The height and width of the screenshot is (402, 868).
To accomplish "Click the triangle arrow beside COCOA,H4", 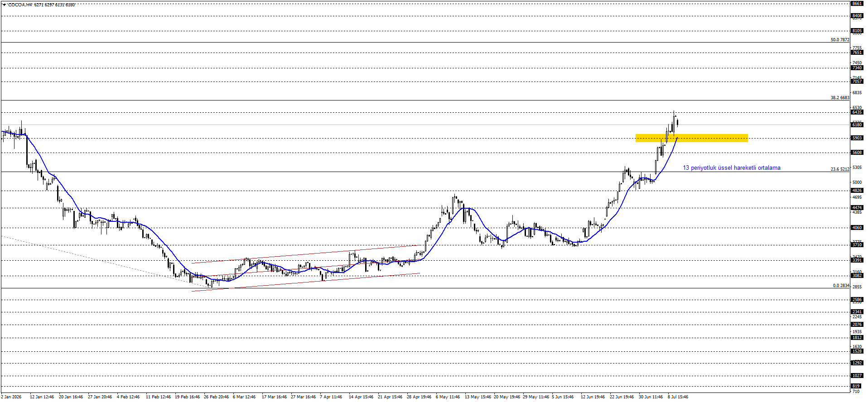I will coord(4,5).
